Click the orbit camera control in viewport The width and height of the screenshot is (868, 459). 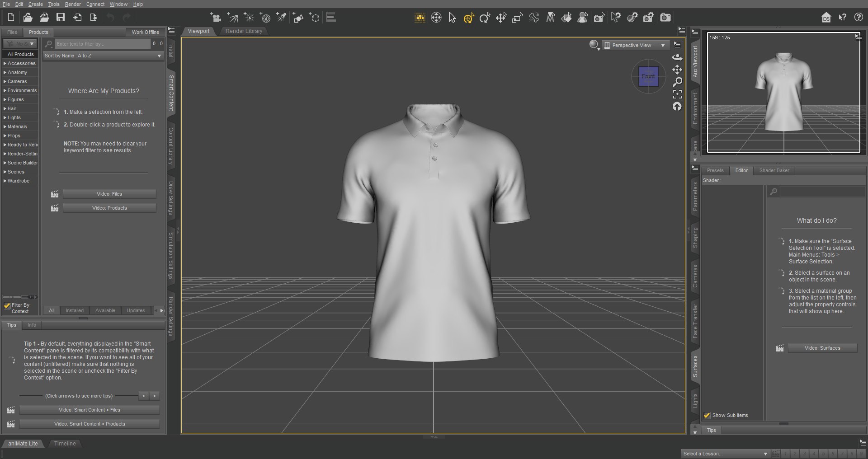677,57
